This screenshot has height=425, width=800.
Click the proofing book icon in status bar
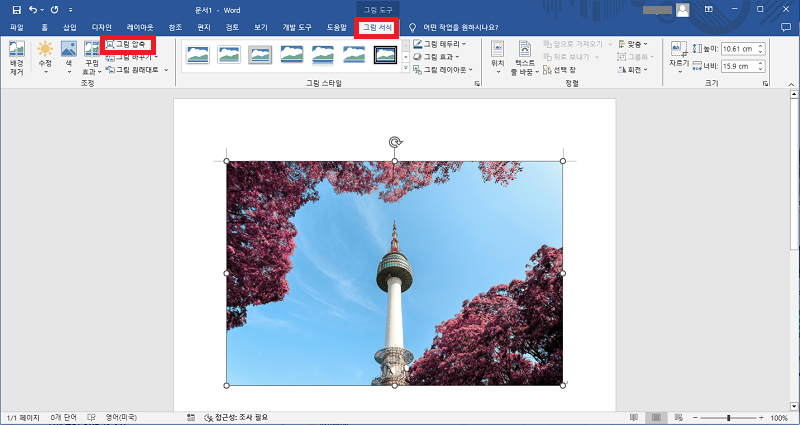tap(91, 418)
